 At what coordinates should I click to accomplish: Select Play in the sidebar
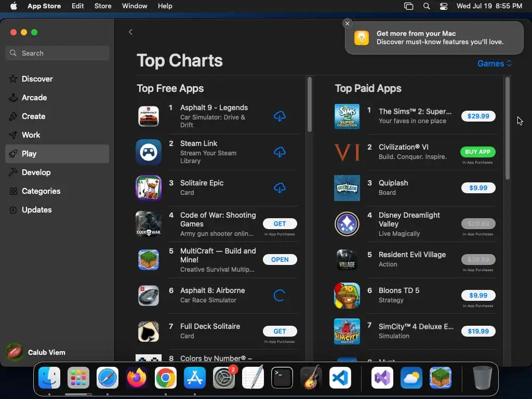coord(57,154)
